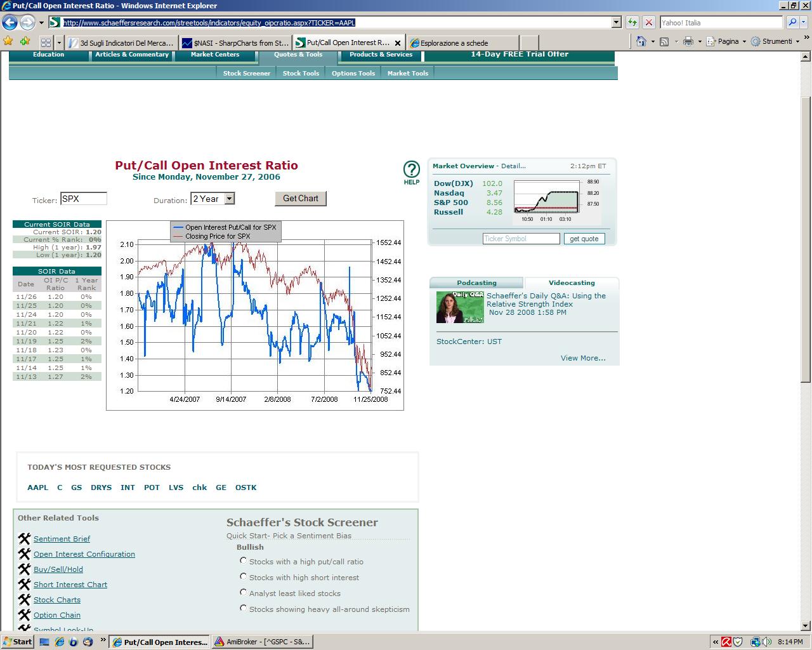Click the tools icon beside Buy/Sell/Hold
Image resolution: width=812 pixels, height=650 pixels.
point(24,569)
